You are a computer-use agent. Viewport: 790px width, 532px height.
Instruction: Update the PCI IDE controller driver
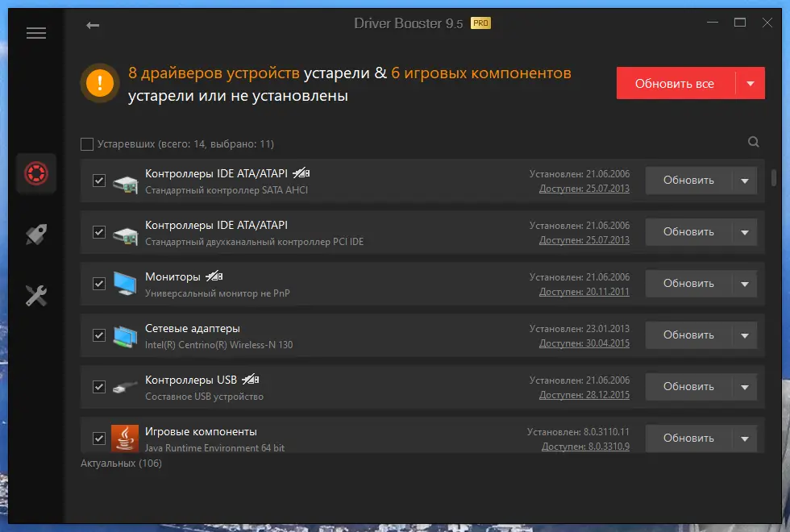pos(688,232)
